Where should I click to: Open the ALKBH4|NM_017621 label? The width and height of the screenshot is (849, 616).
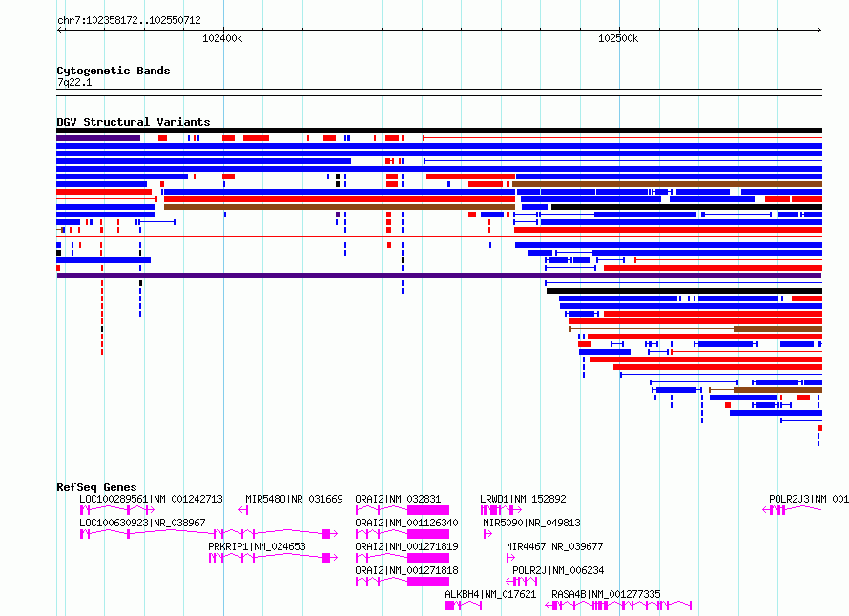490,594
